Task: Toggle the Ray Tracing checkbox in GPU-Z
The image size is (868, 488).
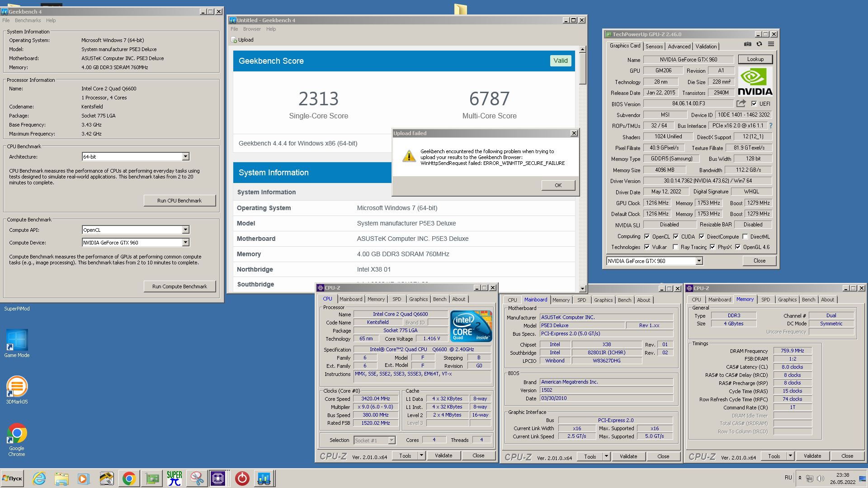Action: [x=675, y=247]
